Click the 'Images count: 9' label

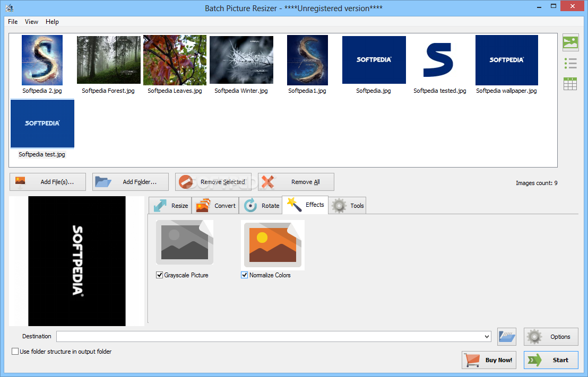click(536, 183)
